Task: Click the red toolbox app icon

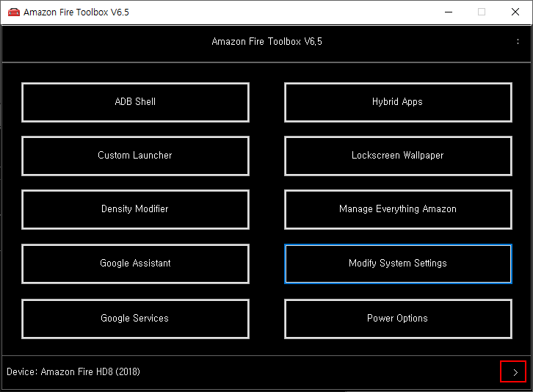Action: tap(14, 12)
